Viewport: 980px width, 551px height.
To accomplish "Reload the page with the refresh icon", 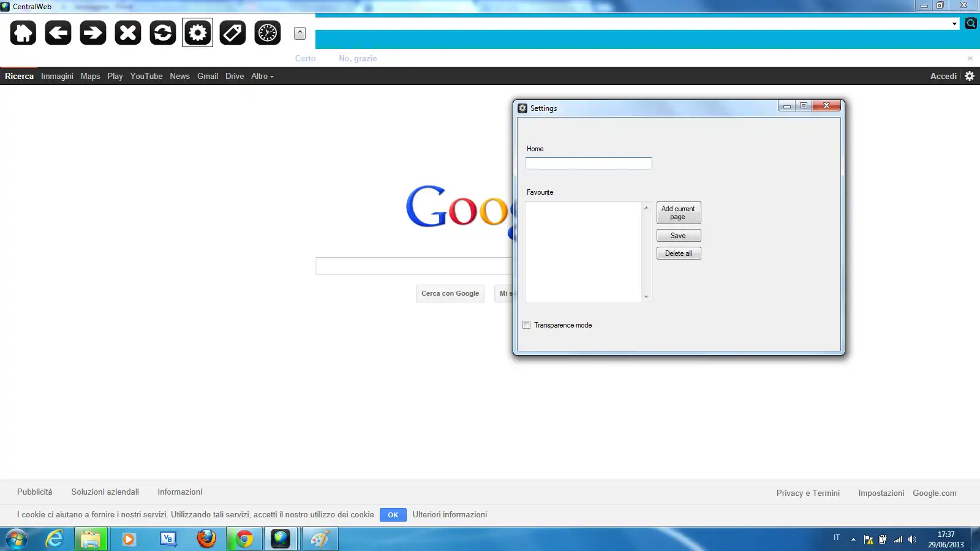I will (x=163, y=32).
